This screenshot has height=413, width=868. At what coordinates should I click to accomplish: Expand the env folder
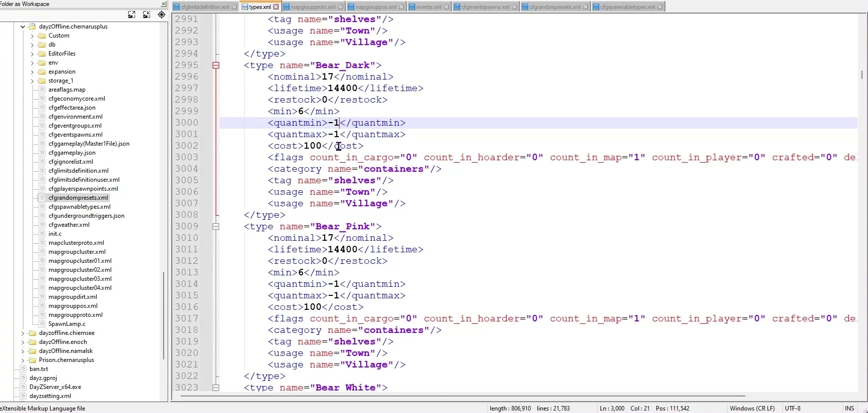point(33,63)
